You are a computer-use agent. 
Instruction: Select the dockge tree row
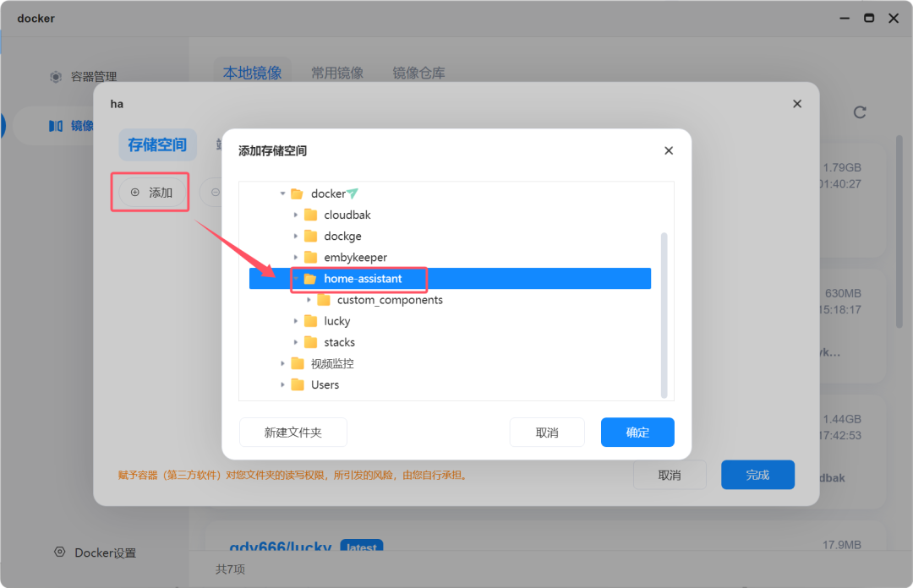point(450,236)
